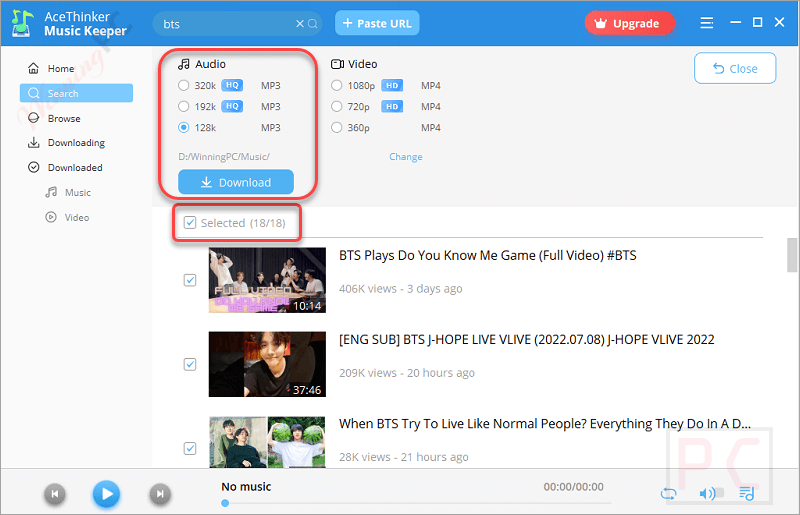Click the Video camera icon heading

click(x=337, y=64)
